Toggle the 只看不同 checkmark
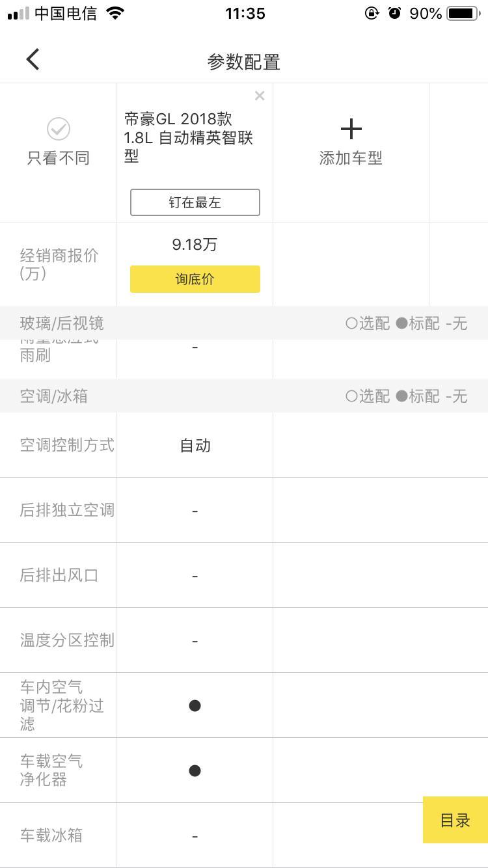This screenshot has width=488, height=868. pos(59,129)
